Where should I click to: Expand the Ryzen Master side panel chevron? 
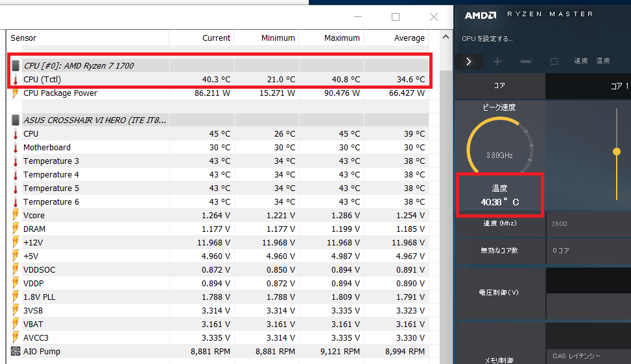pyautogui.click(x=468, y=62)
